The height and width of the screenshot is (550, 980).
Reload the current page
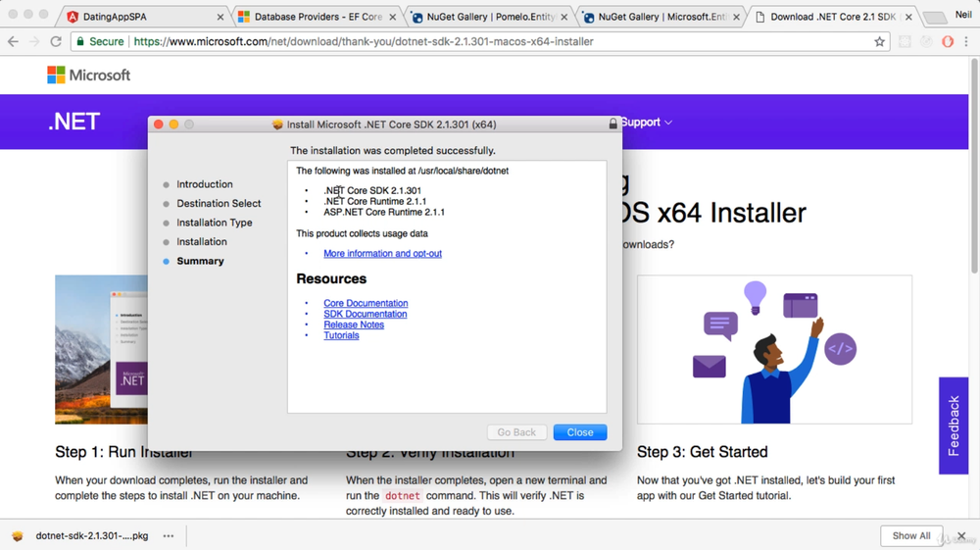point(56,41)
